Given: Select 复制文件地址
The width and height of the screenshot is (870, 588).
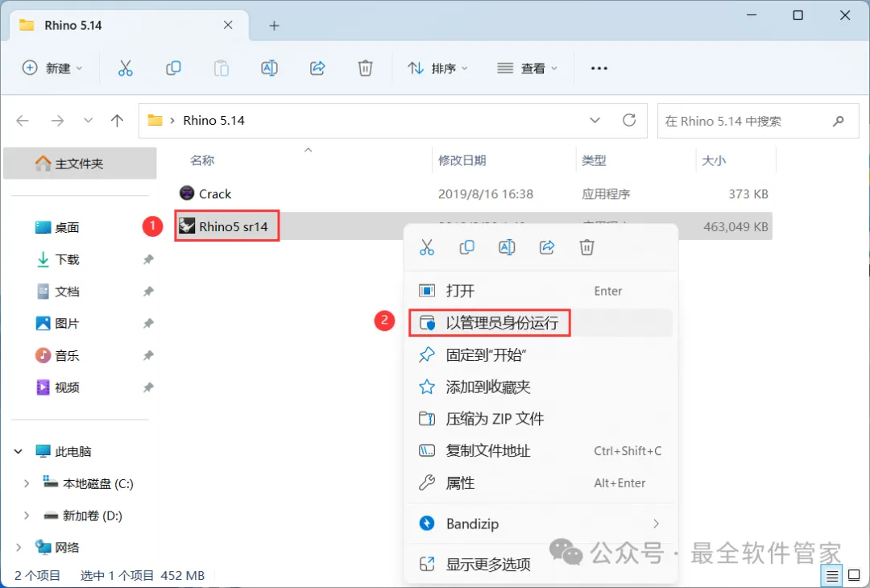Looking at the screenshot, I should [541, 451].
